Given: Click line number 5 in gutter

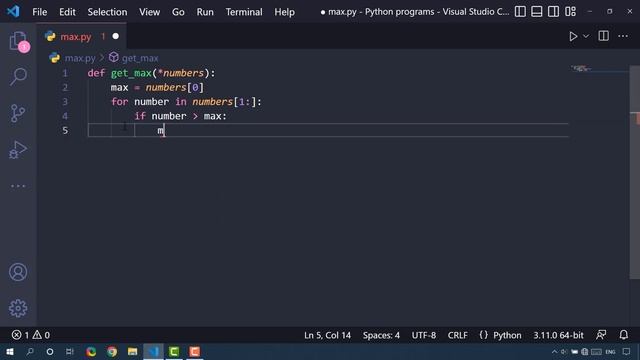Looking at the screenshot, I should point(65,130).
